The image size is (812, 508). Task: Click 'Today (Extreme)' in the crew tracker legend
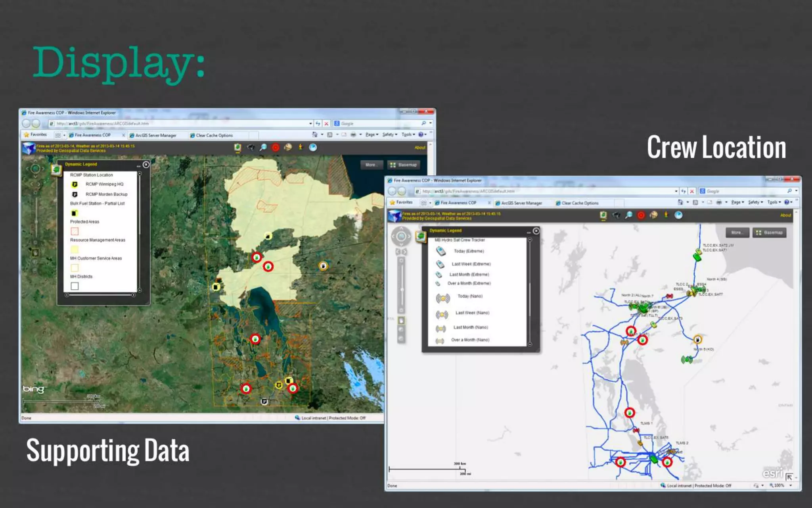point(469,251)
